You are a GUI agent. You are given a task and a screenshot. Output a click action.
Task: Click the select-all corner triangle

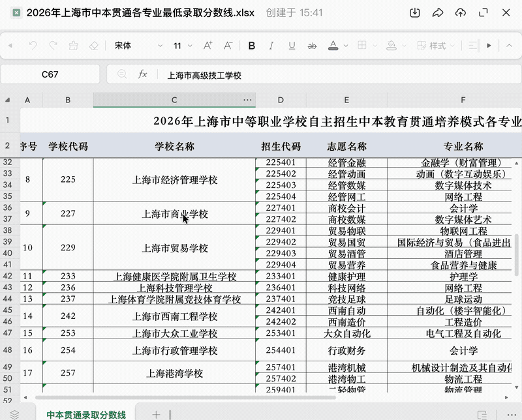(7, 100)
